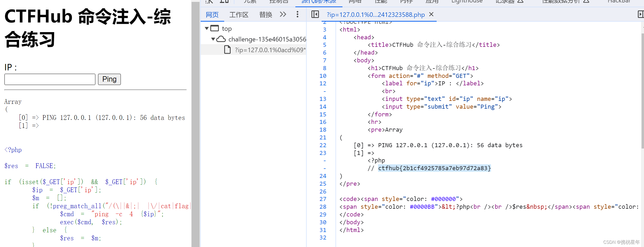Click the highlighted ctfhub{2b1cf4925785a7eb97d72a83} flag text
644x247 pixels.
(x=434, y=168)
